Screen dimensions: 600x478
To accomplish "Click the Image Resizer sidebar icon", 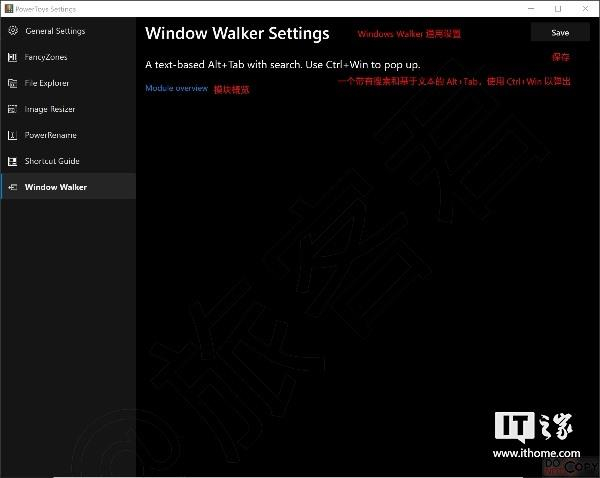I will 12,109.
